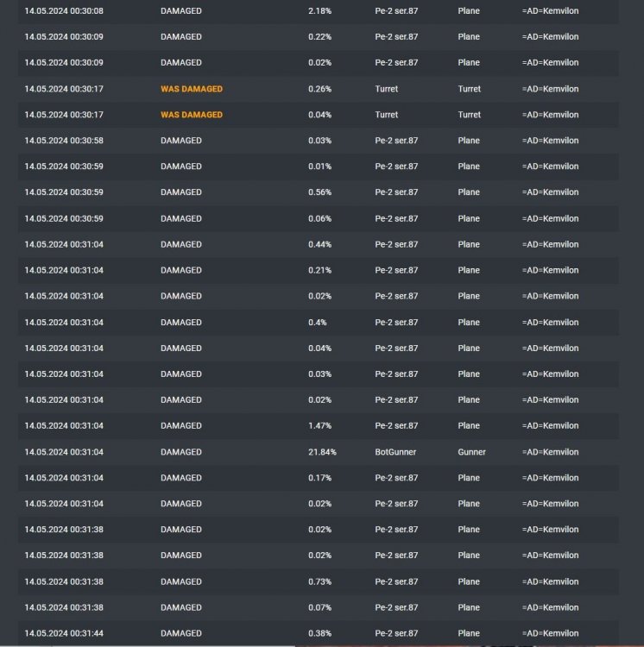Click WAS DAMAGED in the 0.26% row
The width and height of the screenshot is (644, 647).
[x=191, y=89]
